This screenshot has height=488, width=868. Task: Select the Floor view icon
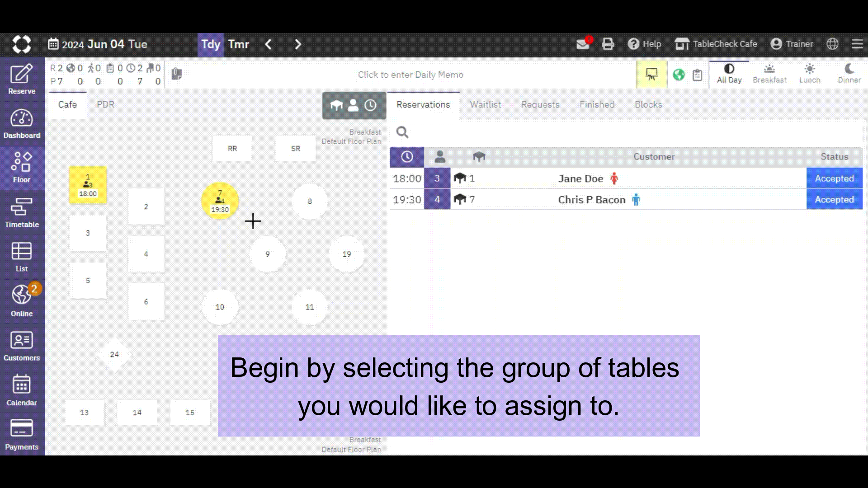tap(22, 168)
